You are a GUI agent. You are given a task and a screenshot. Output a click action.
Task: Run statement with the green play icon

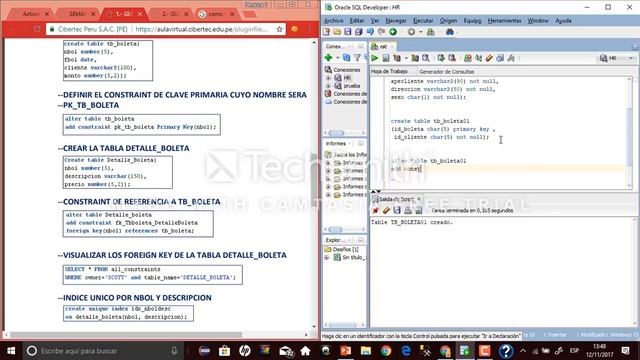[x=374, y=58]
